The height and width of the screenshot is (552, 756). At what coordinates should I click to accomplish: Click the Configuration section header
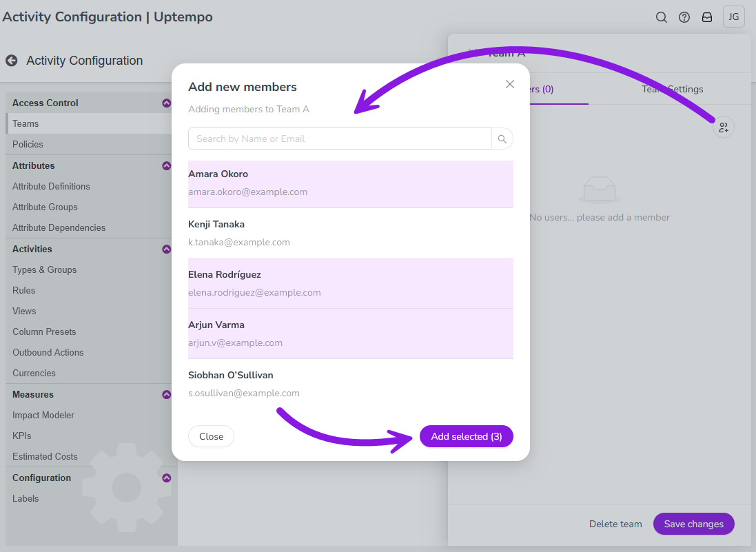tap(89, 478)
